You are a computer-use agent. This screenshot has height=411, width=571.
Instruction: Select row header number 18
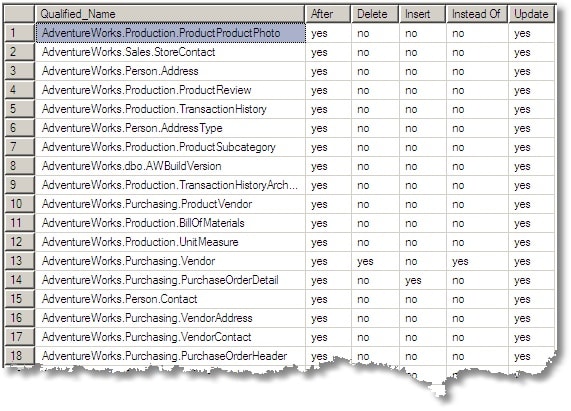19,355
